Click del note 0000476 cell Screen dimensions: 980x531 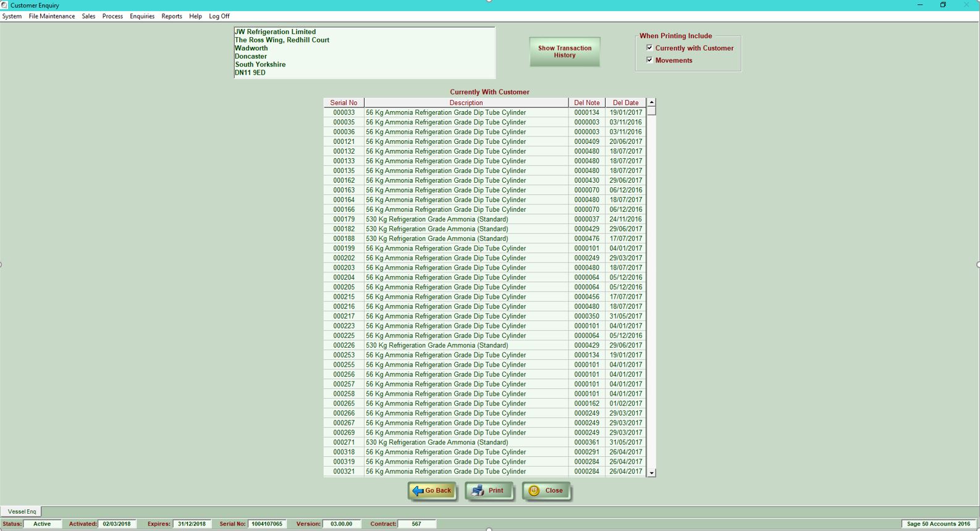click(x=586, y=238)
